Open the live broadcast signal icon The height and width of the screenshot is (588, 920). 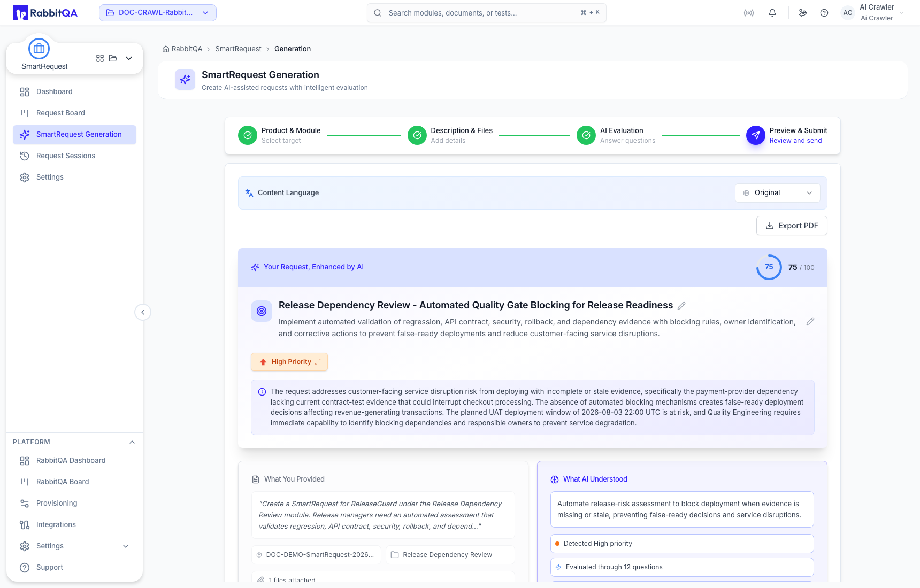tap(749, 13)
